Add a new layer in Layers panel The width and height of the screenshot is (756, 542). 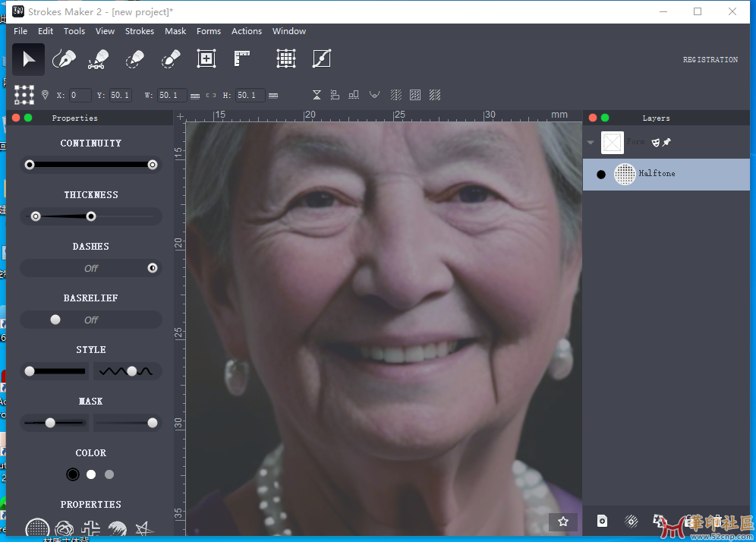pyautogui.click(x=602, y=521)
